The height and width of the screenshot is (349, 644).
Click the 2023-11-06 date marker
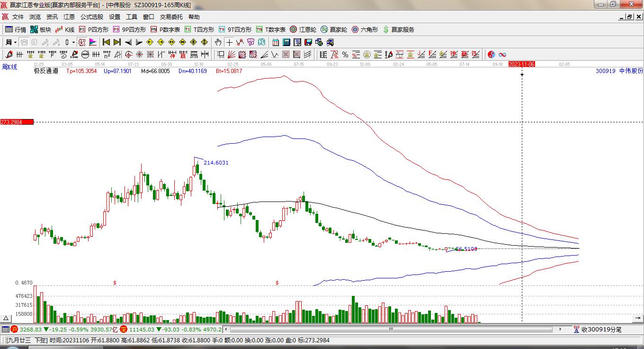pos(521,64)
